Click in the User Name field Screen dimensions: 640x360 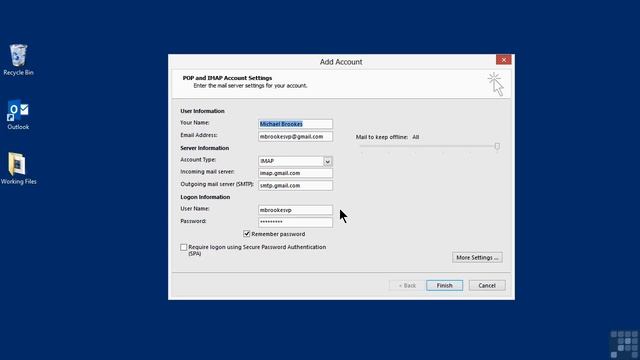click(x=296, y=210)
